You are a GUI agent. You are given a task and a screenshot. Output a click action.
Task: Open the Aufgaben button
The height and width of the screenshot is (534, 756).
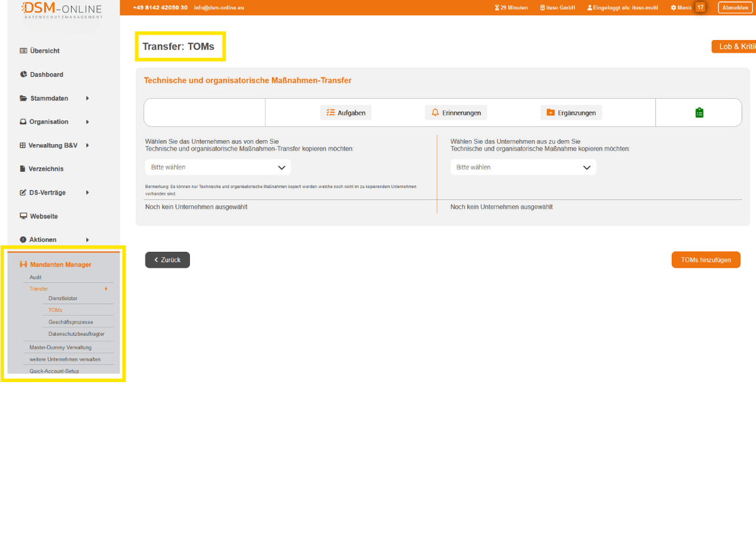pyautogui.click(x=346, y=112)
